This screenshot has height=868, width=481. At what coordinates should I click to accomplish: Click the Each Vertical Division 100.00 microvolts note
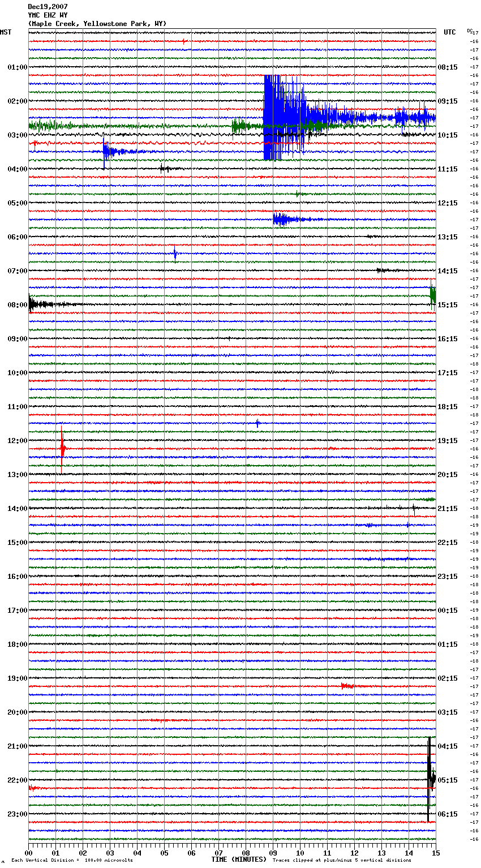tap(72, 860)
